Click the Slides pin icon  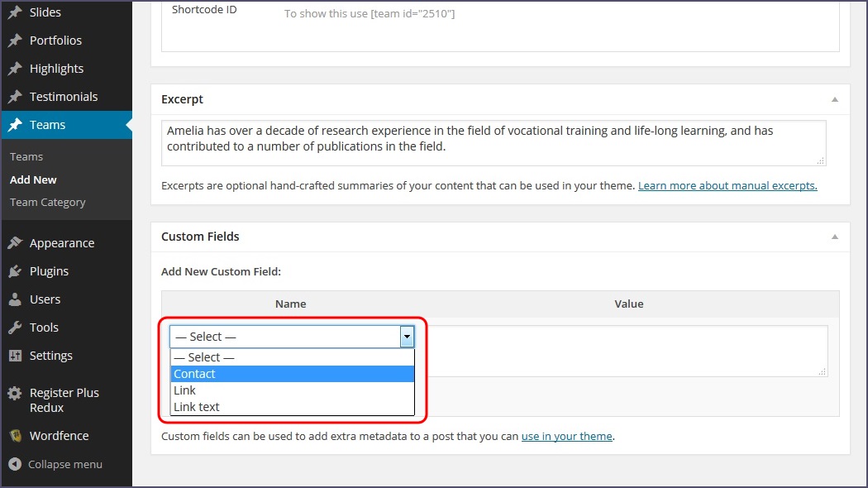click(x=15, y=12)
